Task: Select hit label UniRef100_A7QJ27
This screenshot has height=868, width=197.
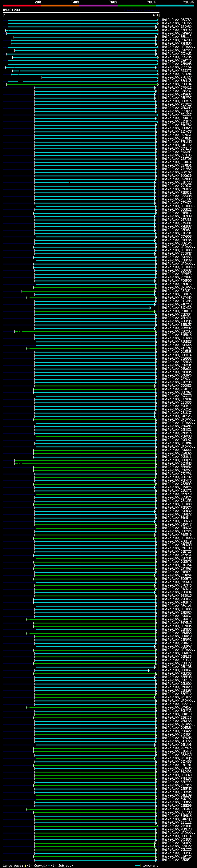Action: pyautogui.click(x=177, y=78)
